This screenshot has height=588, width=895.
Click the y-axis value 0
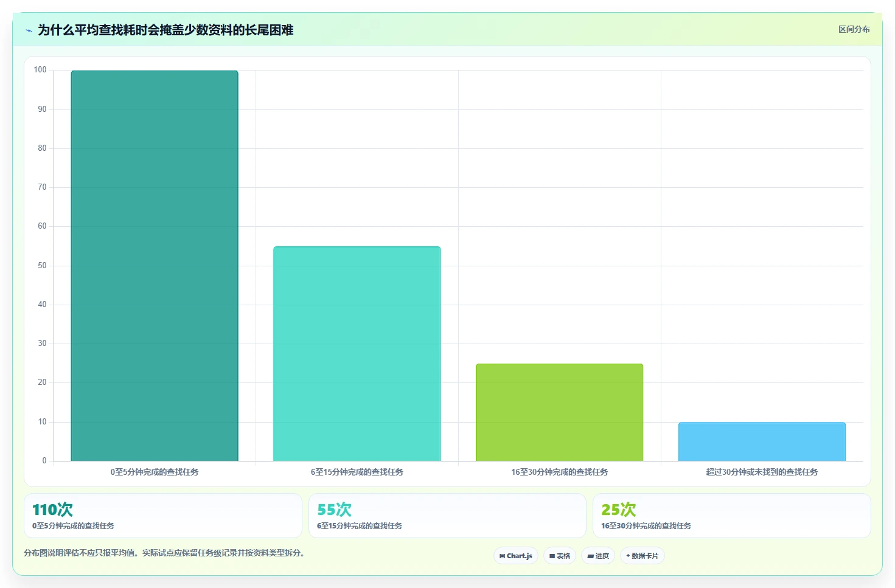44,461
